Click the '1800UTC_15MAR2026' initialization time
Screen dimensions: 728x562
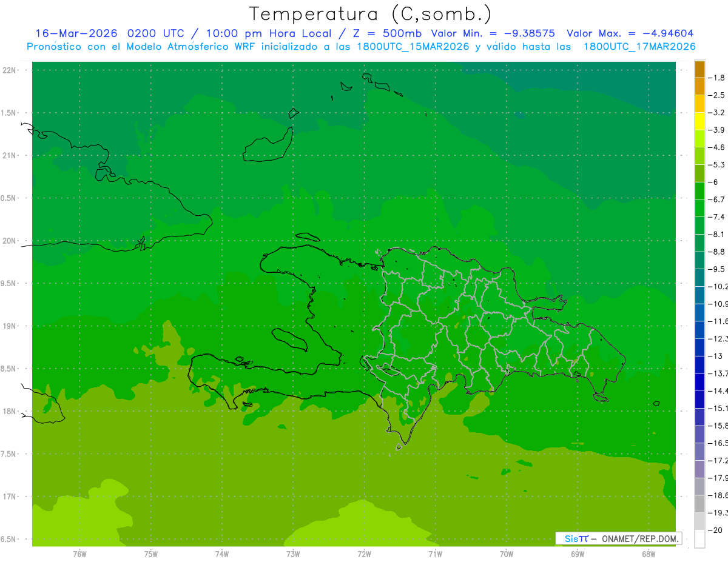coord(413,47)
